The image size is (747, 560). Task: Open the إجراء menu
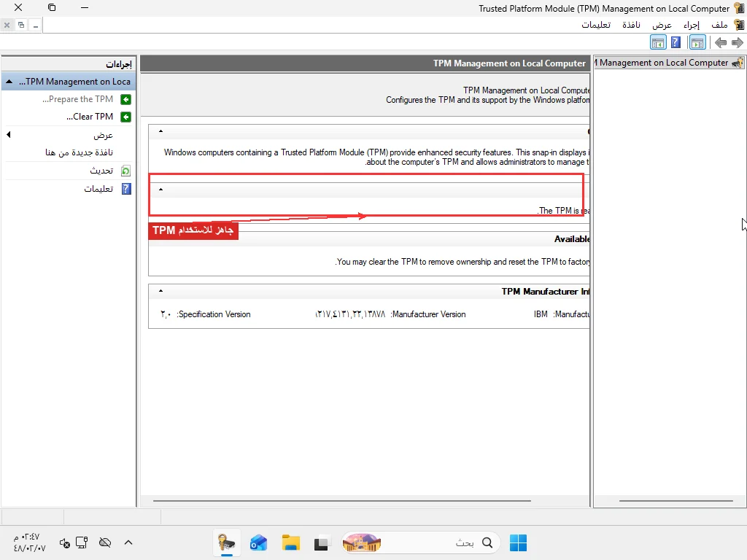[x=692, y=25]
